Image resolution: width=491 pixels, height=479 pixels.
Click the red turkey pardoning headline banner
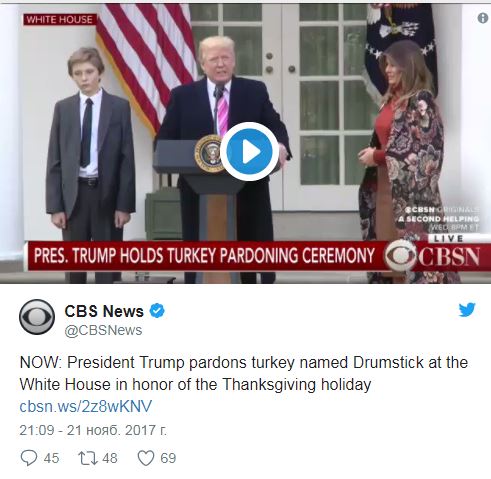click(x=204, y=256)
